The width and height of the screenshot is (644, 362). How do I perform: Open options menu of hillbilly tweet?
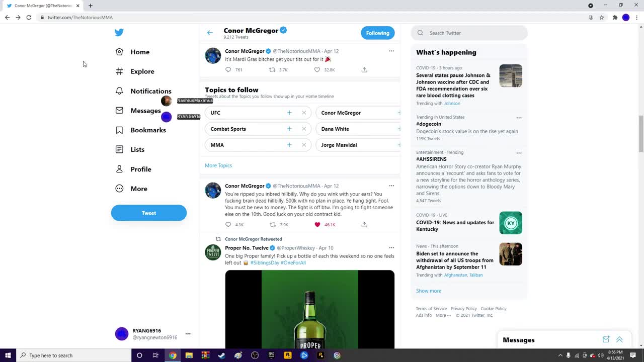point(391,186)
